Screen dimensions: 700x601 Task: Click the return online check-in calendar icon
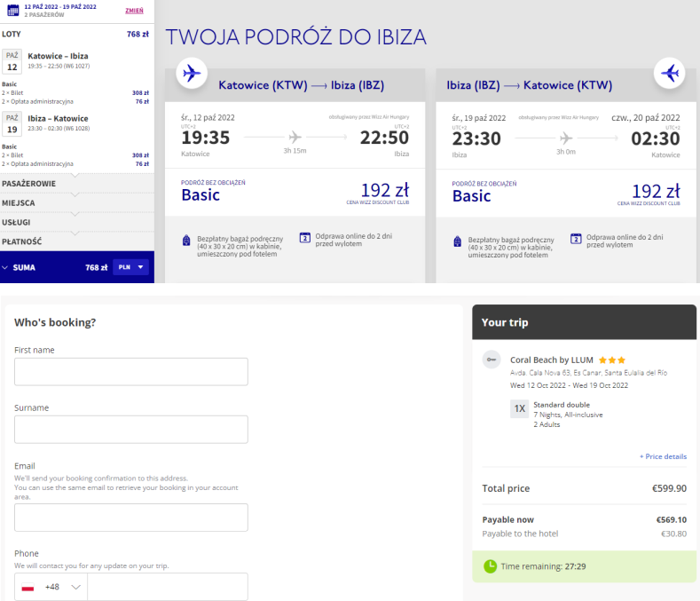pyautogui.click(x=576, y=239)
